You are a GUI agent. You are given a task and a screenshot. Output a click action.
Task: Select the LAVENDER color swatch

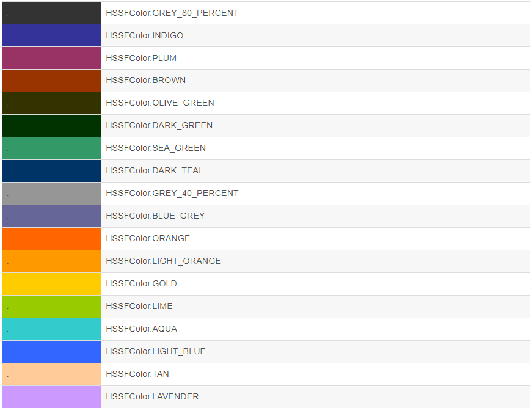pos(51,397)
